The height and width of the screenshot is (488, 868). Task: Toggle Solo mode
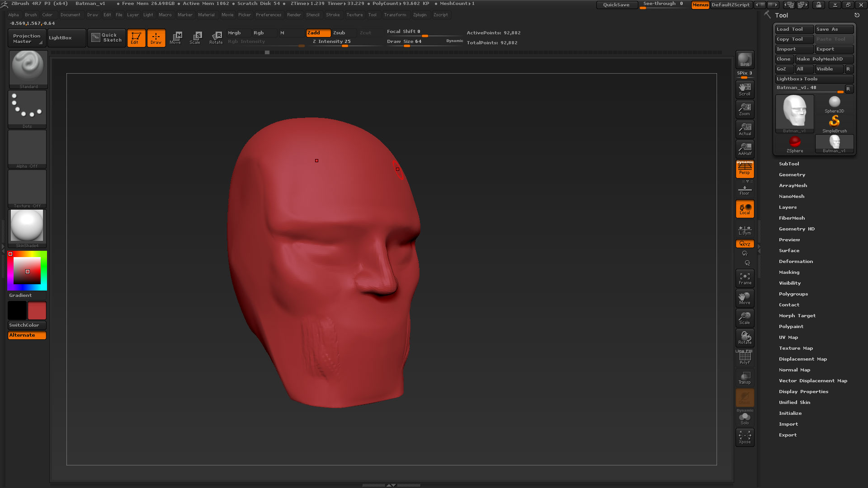(x=745, y=418)
